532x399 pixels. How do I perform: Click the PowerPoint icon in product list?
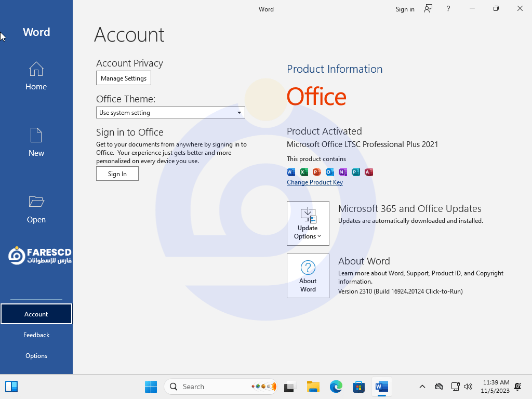(x=316, y=172)
